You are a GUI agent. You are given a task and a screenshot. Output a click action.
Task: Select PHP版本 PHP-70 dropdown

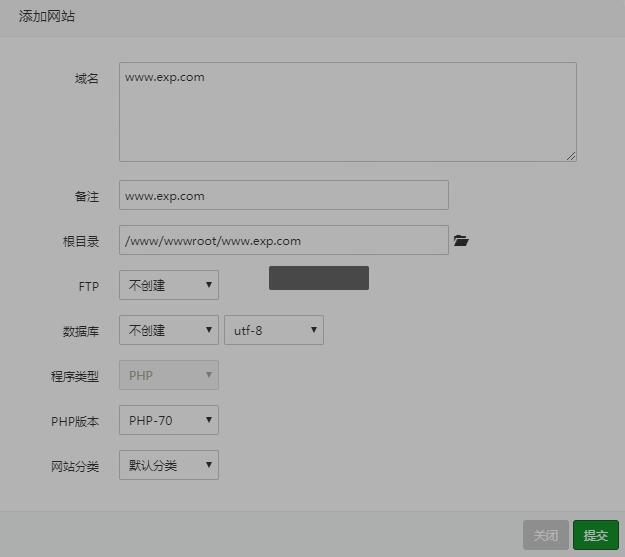click(x=169, y=420)
